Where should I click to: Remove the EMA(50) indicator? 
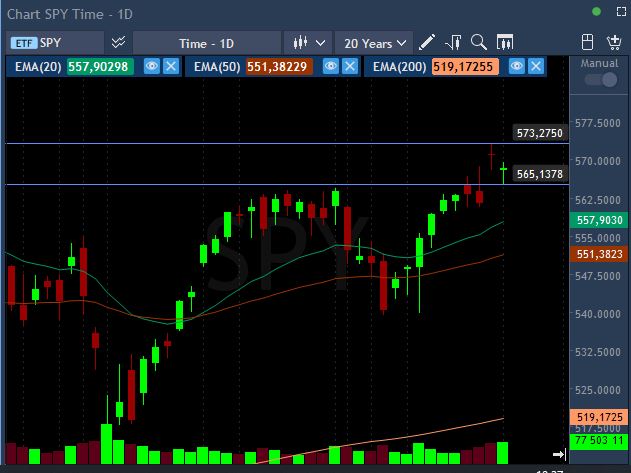350,66
